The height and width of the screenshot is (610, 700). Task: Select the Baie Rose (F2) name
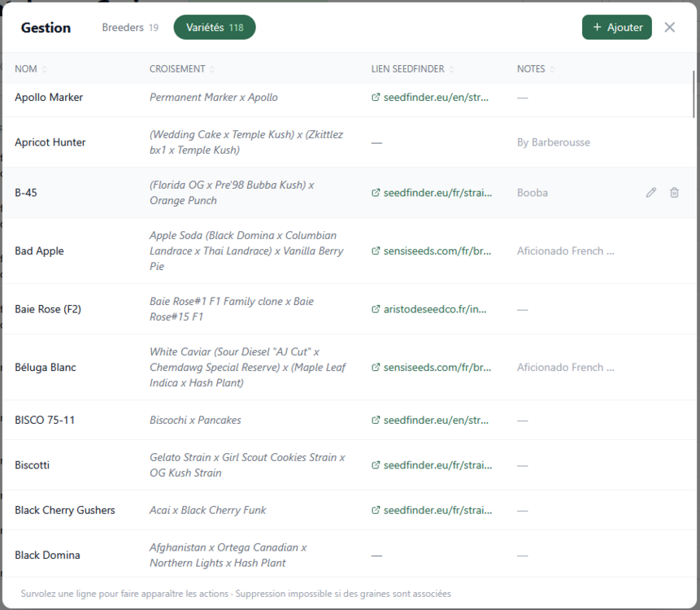tap(48, 309)
